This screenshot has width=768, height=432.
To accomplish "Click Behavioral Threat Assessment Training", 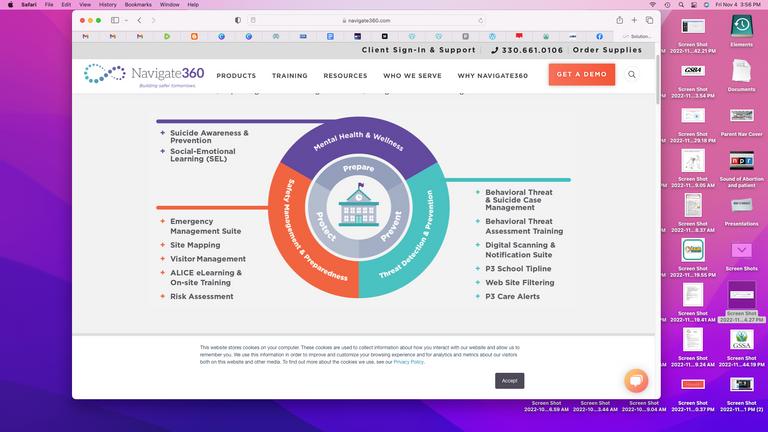I will pos(524,226).
